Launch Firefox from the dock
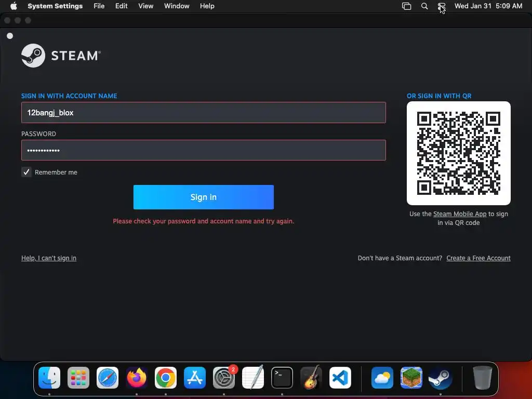 (137, 378)
